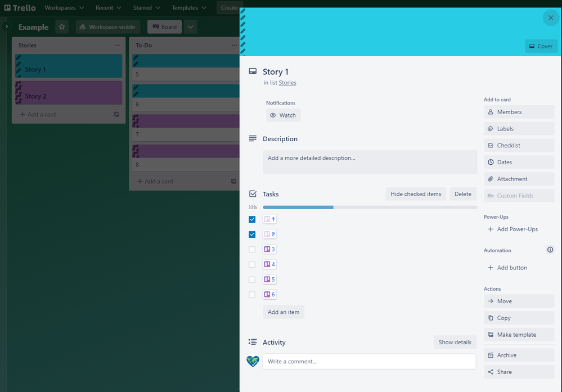Click the Members button
Viewport: 562px width, 392px height.
point(519,112)
